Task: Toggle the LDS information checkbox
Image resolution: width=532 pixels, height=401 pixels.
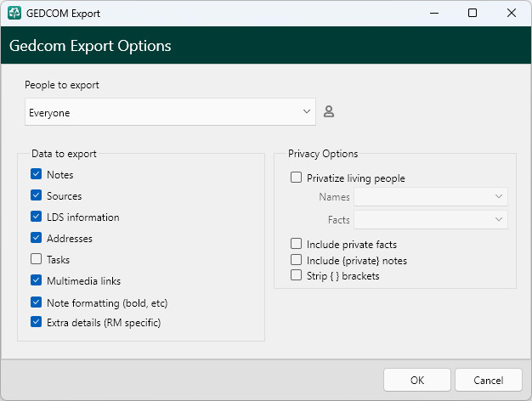Action: coord(36,217)
